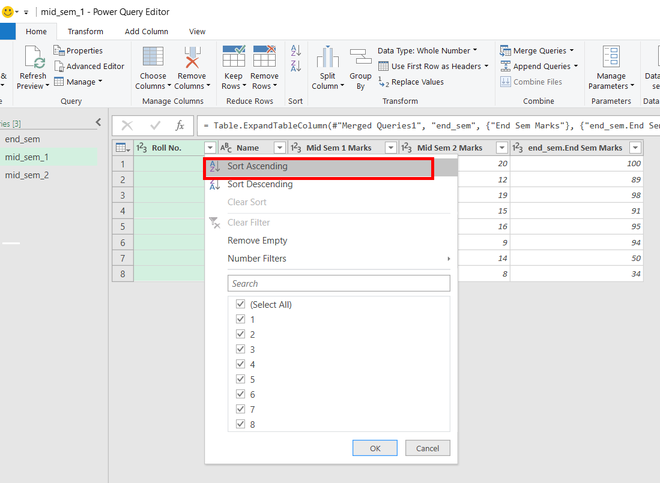Screen dimensions: 660x483
Task: Click the End Sem Marks cell showing 100
Action: 576,164
